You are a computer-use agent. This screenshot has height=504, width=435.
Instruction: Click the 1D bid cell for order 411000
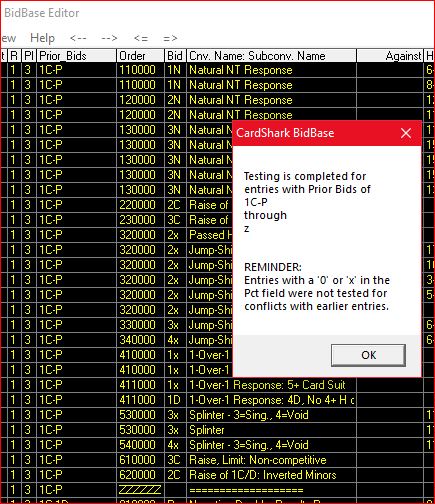(x=175, y=400)
